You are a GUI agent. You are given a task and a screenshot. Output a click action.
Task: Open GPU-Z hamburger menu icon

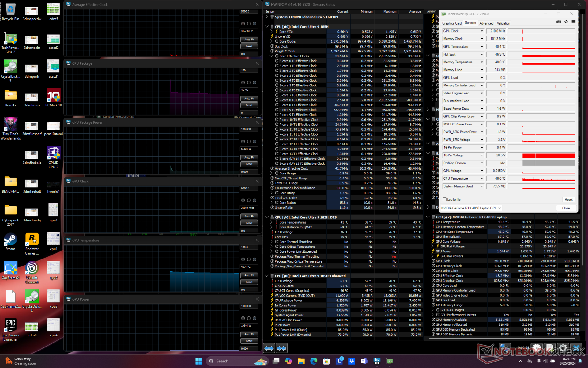coord(573,22)
